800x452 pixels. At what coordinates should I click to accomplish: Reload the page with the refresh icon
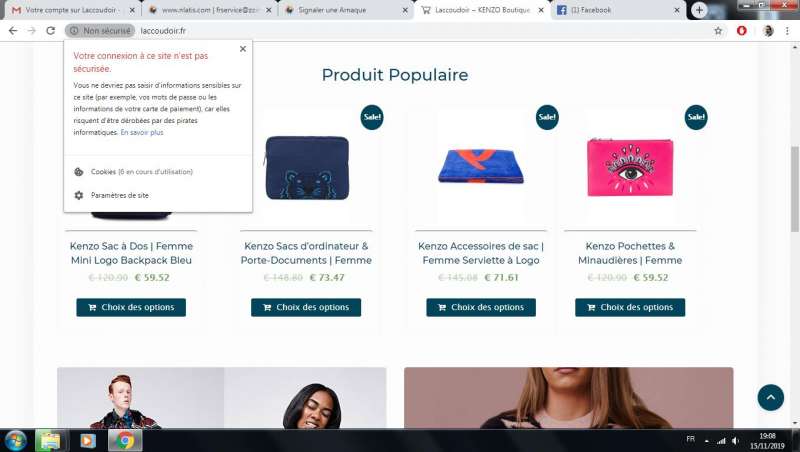tap(51, 31)
